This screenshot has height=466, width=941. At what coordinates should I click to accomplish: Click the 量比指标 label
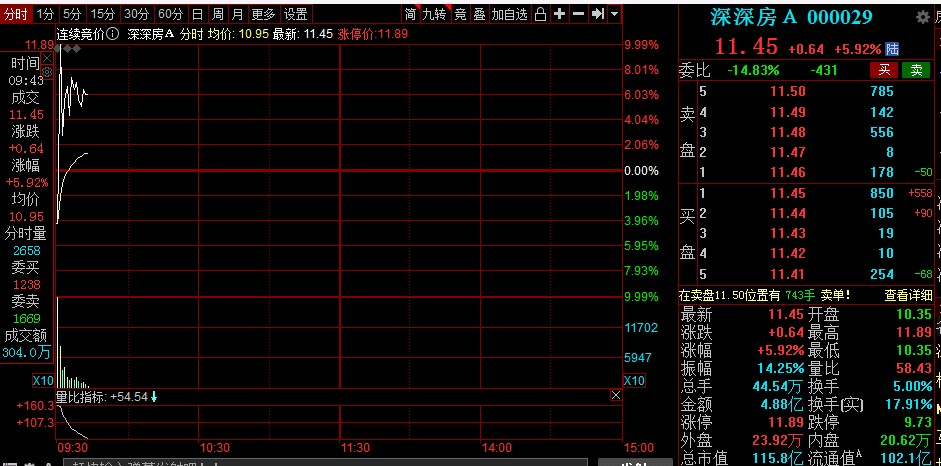tap(81, 396)
